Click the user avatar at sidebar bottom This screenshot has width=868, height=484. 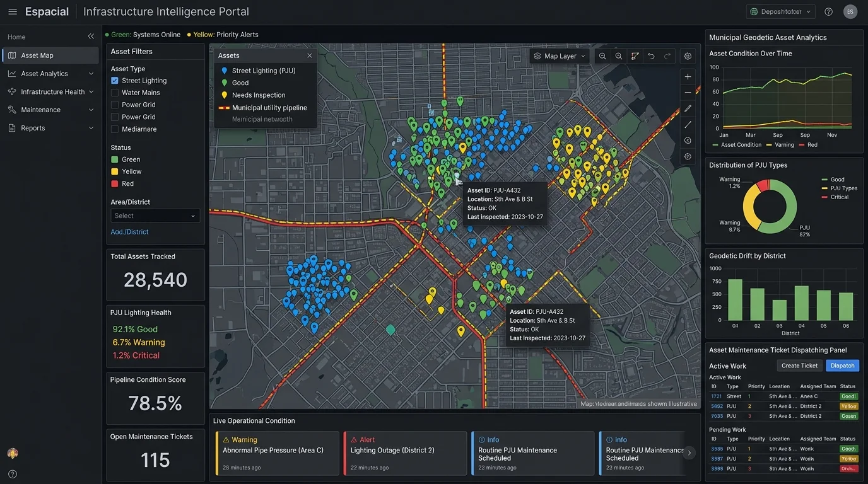click(x=13, y=453)
